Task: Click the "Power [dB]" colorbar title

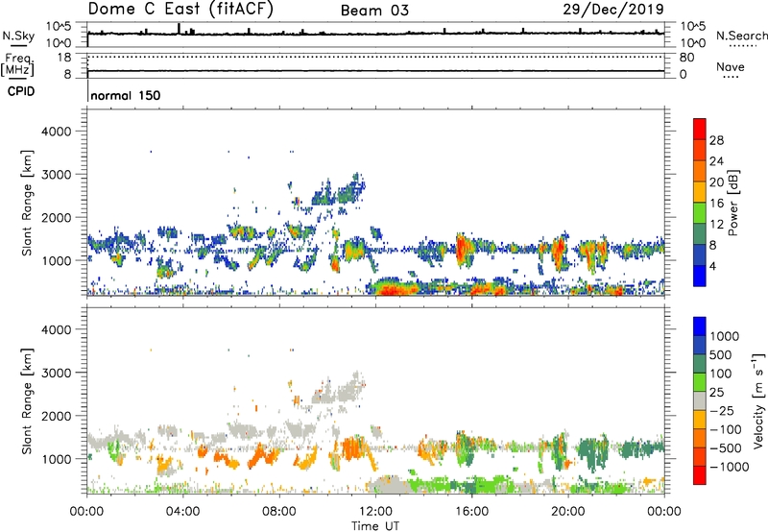Action: pyautogui.click(x=732, y=203)
